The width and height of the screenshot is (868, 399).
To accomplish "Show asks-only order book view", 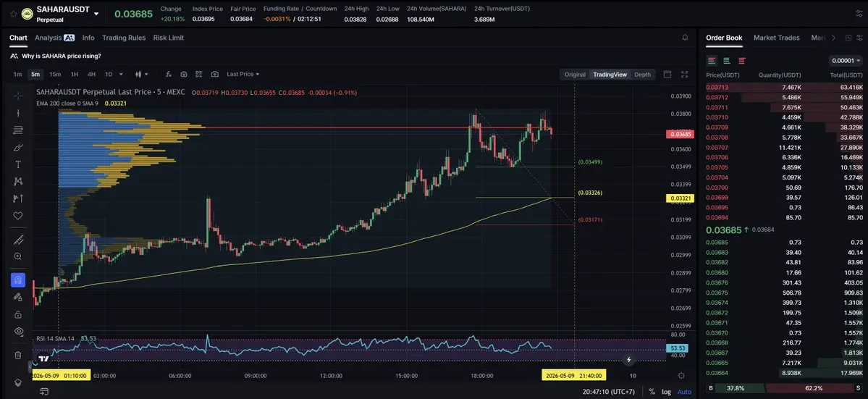I will [742, 61].
